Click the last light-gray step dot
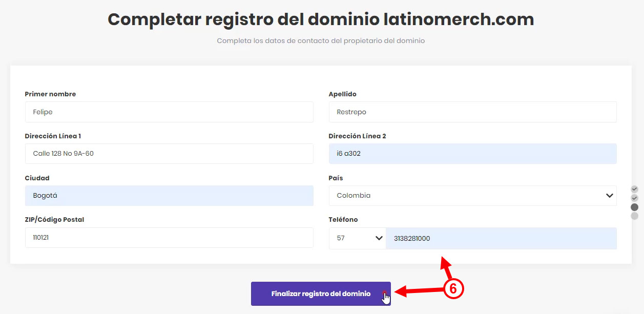 tap(634, 216)
